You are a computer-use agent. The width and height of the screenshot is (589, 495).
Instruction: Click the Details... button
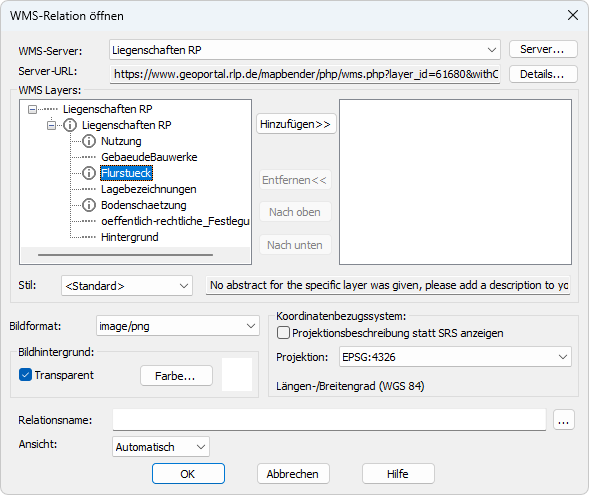point(543,74)
